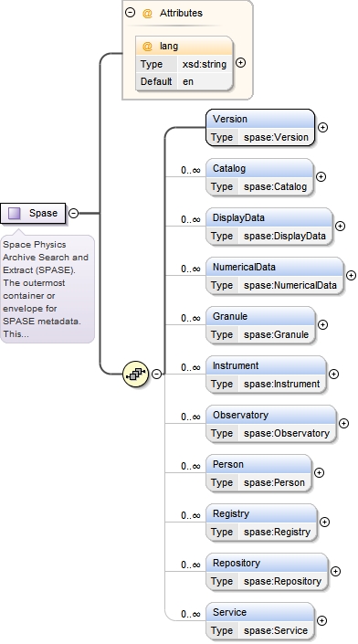
Task: Select the Person element node
Action: pyautogui.click(x=258, y=473)
